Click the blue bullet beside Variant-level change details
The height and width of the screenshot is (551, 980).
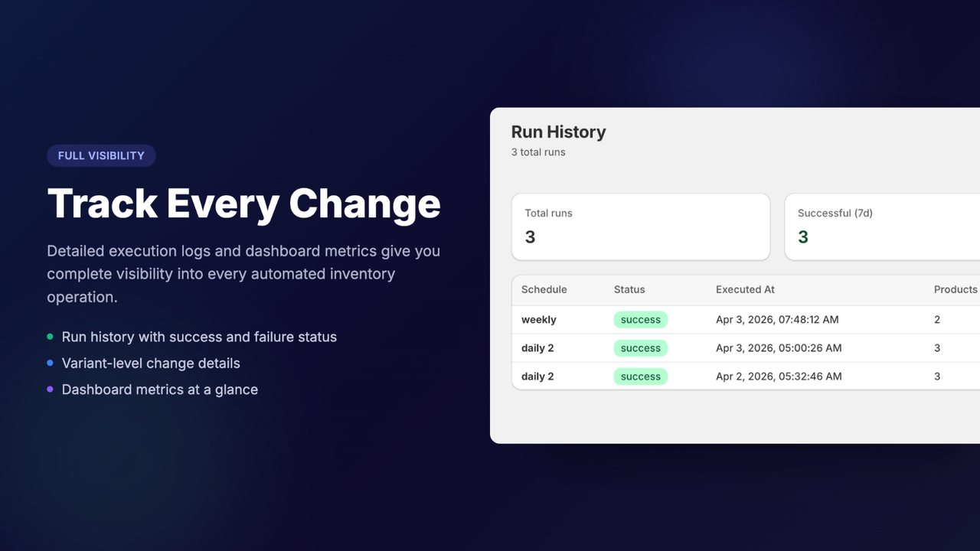click(50, 363)
